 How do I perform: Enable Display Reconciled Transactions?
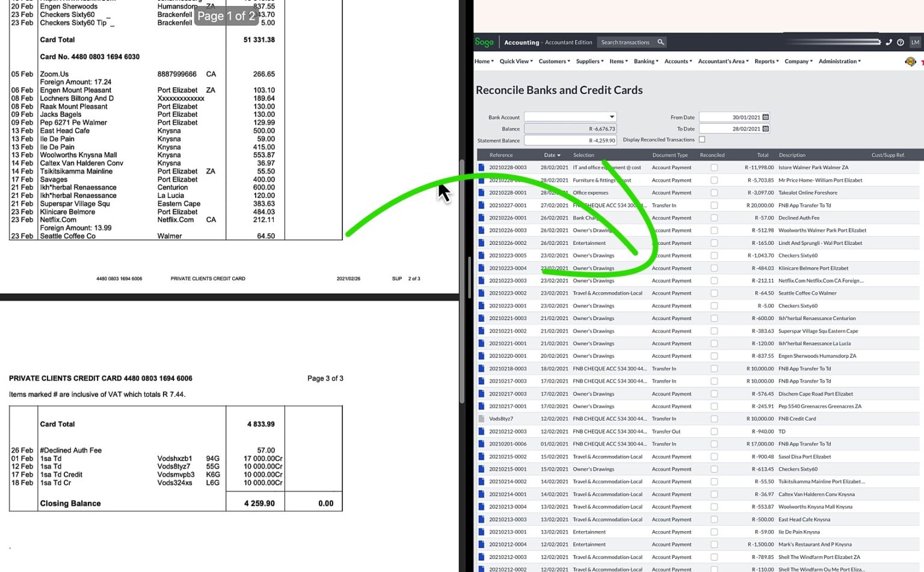pyautogui.click(x=702, y=139)
